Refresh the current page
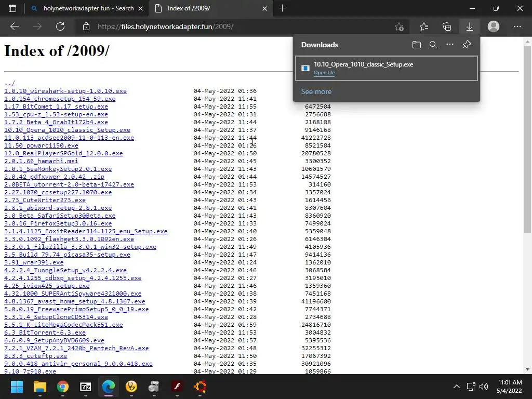The height and width of the screenshot is (399, 532). (60, 26)
